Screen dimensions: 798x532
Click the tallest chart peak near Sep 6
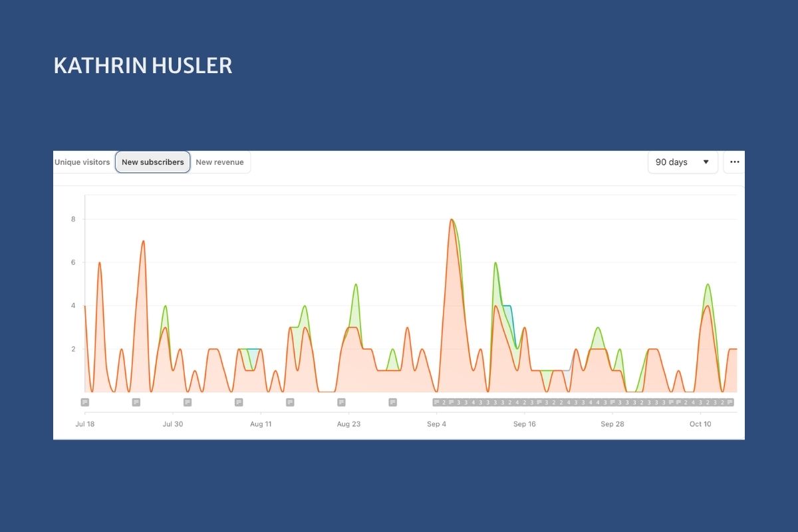pyautogui.click(x=452, y=219)
